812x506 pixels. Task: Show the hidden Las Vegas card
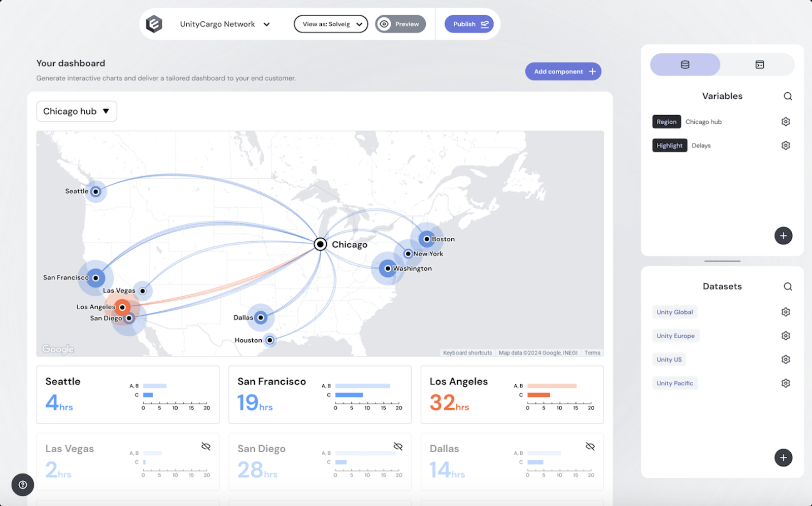pos(206,446)
